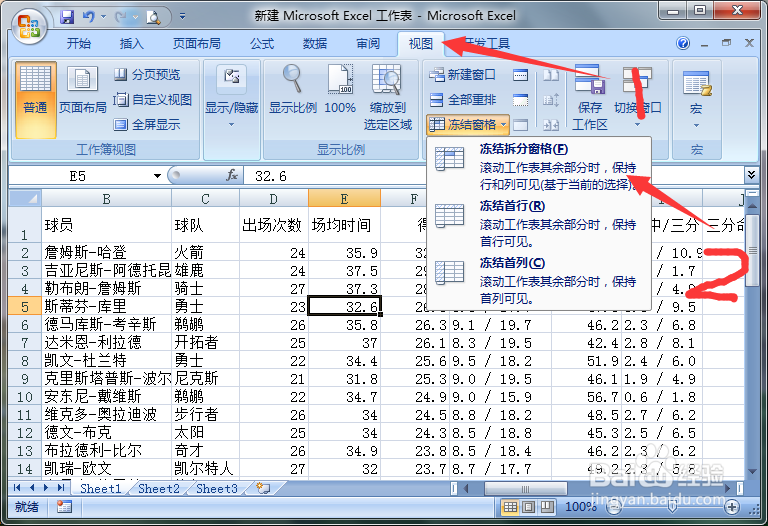The width and height of the screenshot is (768, 526).
Task: Open Excel help question mark icon
Action: (x=683, y=43)
